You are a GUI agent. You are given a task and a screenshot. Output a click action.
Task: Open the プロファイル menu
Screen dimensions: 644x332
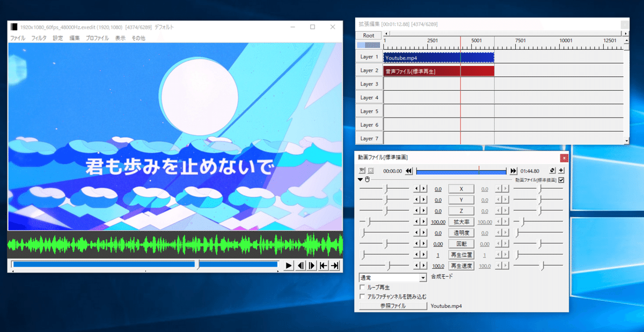pyautogui.click(x=97, y=38)
